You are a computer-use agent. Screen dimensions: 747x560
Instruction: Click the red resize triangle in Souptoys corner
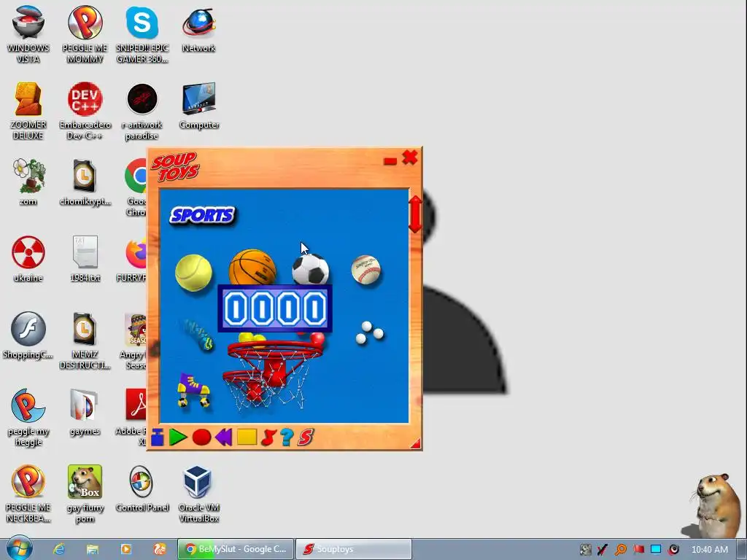(x=415, y=444)
